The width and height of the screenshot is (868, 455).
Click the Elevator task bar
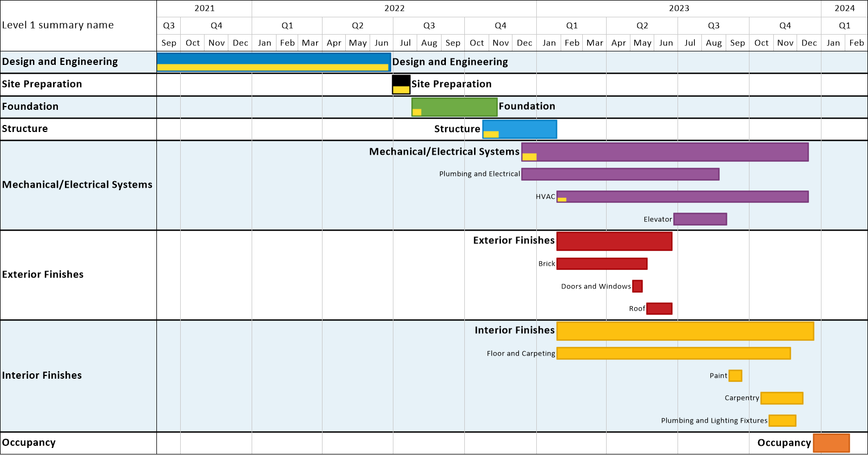click(700, 219)
